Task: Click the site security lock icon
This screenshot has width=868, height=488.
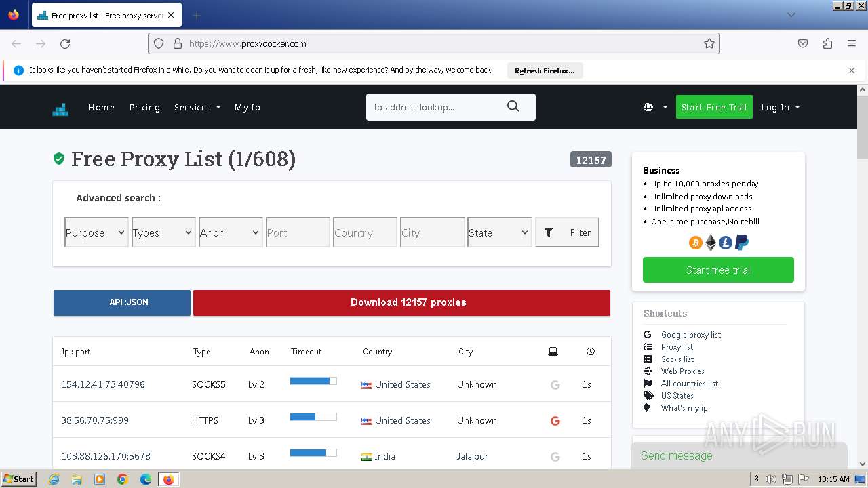Action: click(x=178, y=43)
